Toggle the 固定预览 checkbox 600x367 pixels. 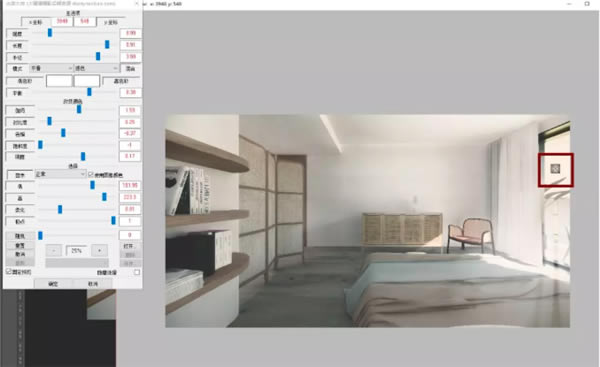8,271
